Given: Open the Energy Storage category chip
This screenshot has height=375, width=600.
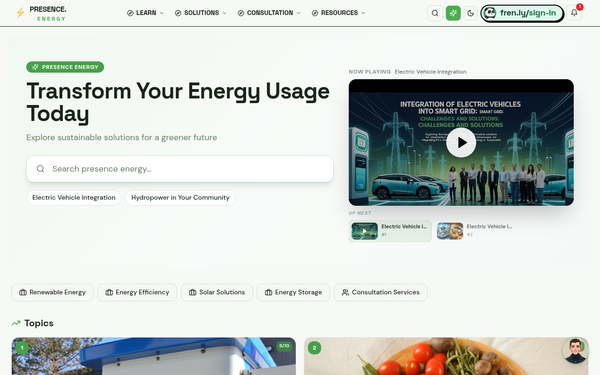Looking at the screenshot, I should click(x=293, y=292).
